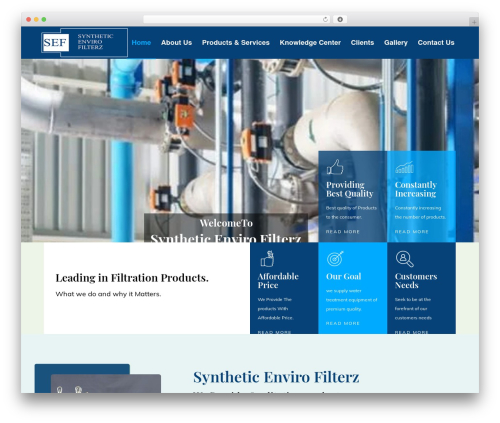Click the Affordable Price heading
The height and width of the screenshot is (423, 500).
[x=278, y=281]
